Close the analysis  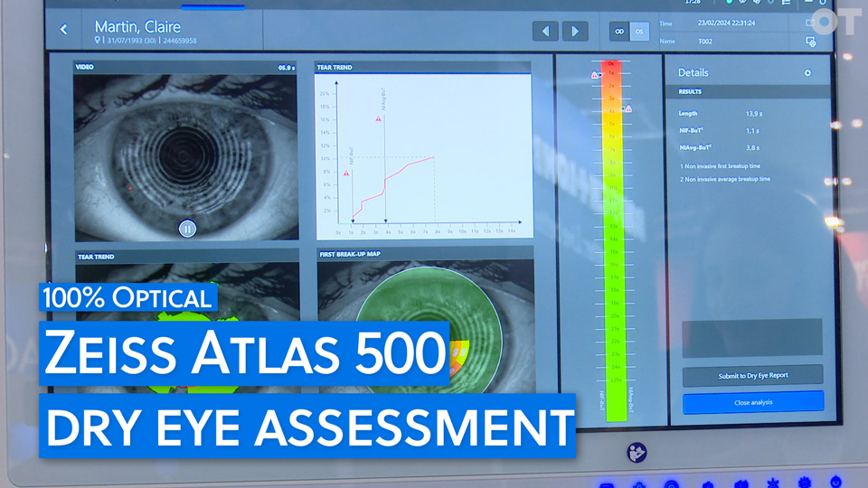point(753,402)
